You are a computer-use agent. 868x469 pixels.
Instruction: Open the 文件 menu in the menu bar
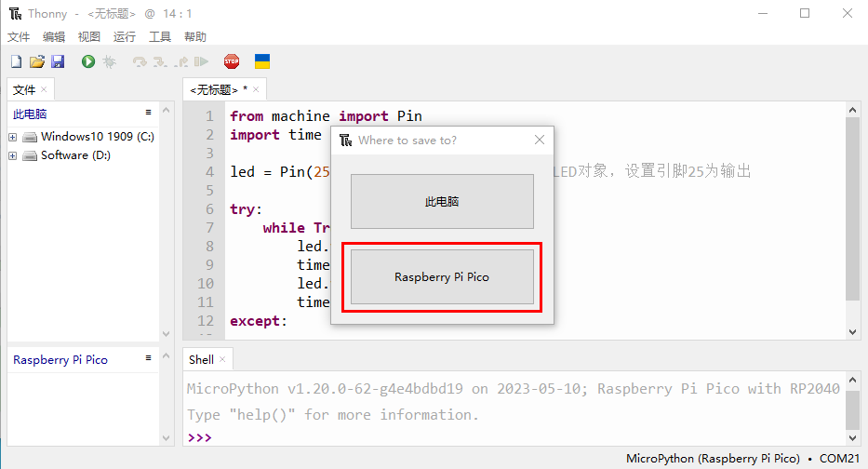(19, 36)
